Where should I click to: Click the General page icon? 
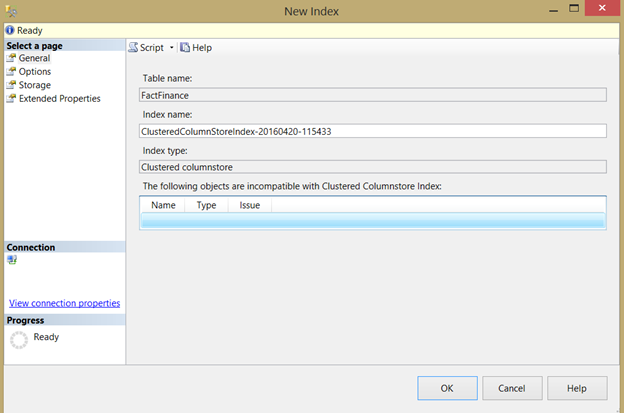pos(11,58)
